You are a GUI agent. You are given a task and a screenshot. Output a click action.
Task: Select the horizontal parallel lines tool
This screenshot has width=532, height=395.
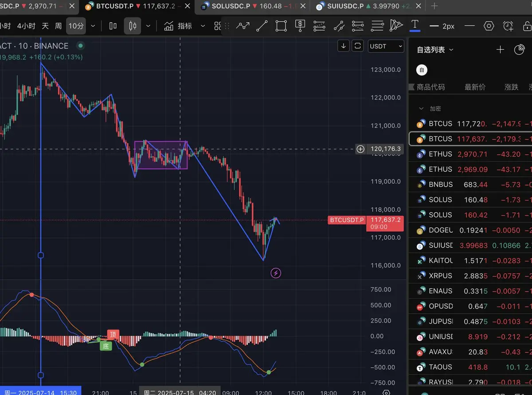(377, 26)
